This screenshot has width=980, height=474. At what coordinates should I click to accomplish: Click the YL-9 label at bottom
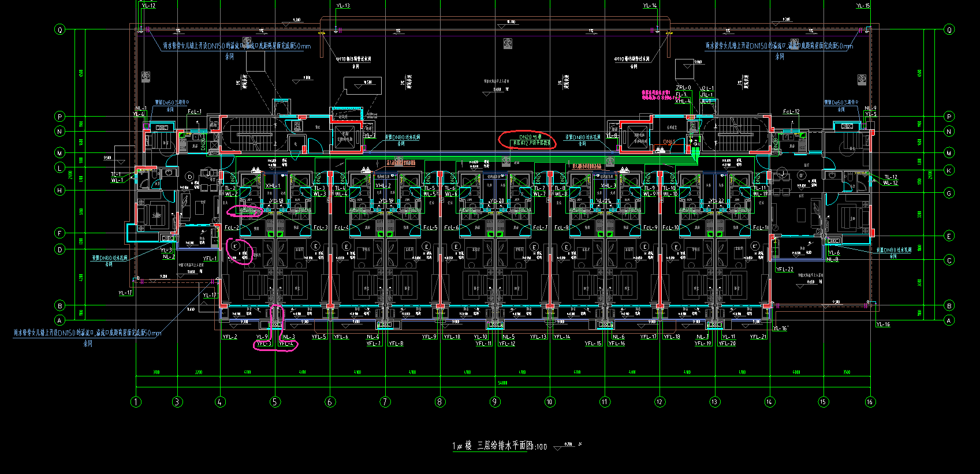click(262, 337)
